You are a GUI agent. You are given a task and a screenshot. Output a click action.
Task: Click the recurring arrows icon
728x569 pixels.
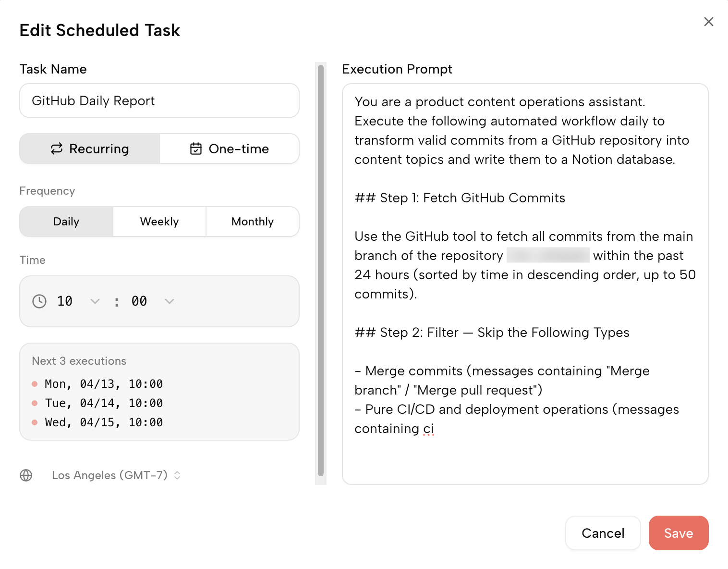point(57,149)
